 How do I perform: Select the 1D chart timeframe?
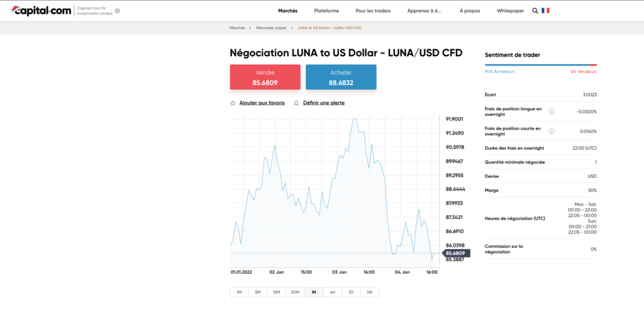(x=351, y=293)
